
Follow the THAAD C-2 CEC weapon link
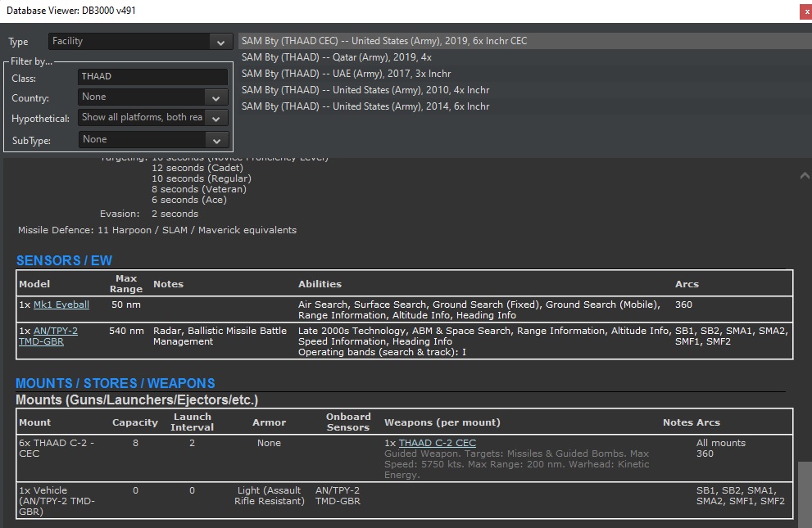pos(437,443)
